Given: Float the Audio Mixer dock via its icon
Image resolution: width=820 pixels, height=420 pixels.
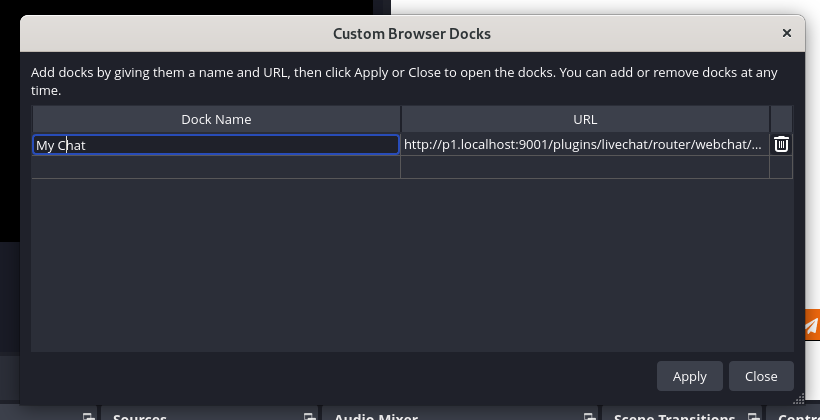Looking at the screenshot, I should (x=590, y=415).
